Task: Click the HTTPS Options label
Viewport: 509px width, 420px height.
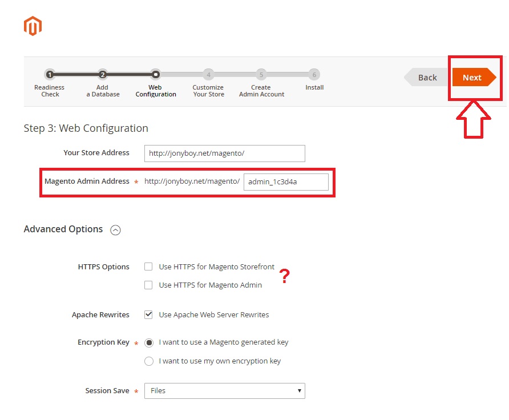Action: (x=103, y=267)
